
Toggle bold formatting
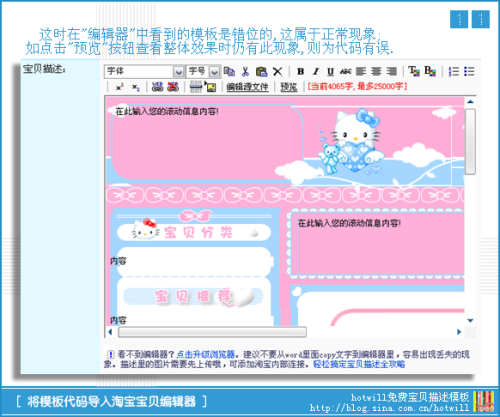point(301,71)
